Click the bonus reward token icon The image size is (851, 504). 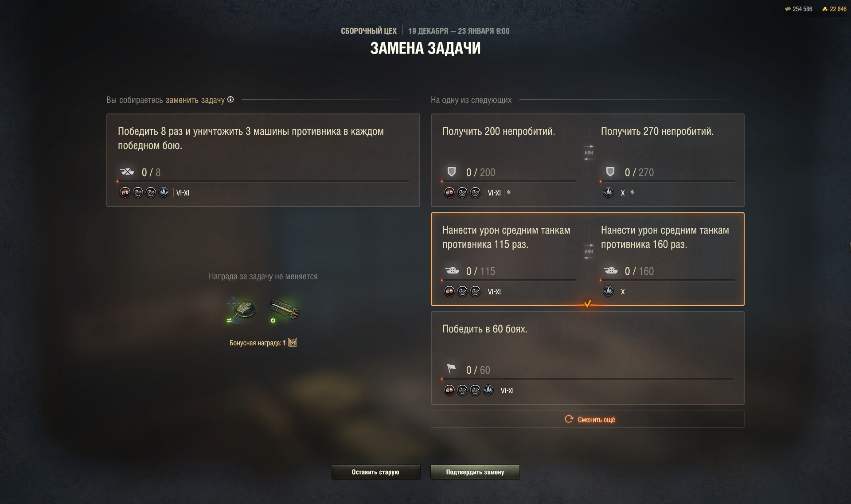click(293, 342)
